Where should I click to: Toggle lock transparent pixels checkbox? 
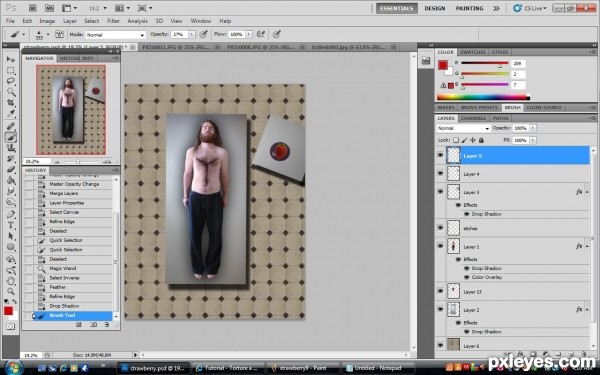pyautogui.click(x=456, y=140)
